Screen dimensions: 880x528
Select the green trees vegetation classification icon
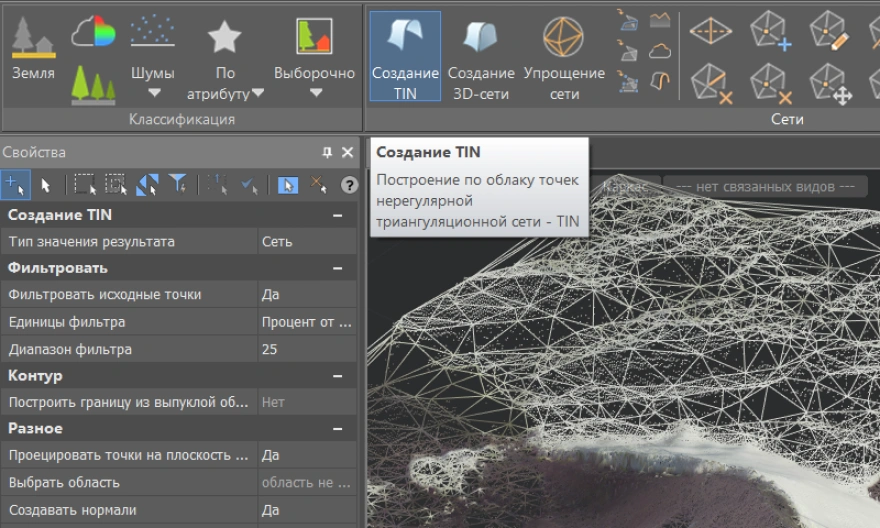(93, 84)
